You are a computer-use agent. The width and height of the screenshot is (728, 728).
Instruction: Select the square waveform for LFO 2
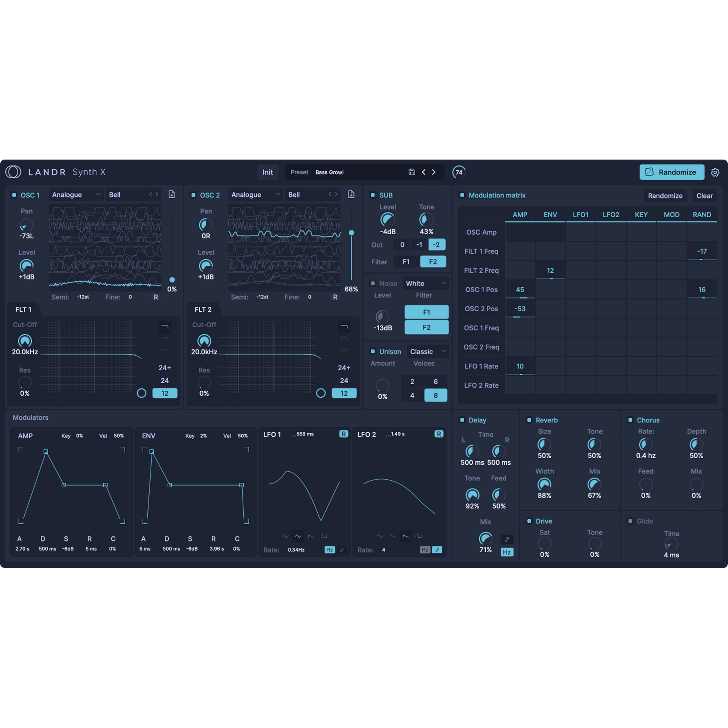(x=418, y=536)
